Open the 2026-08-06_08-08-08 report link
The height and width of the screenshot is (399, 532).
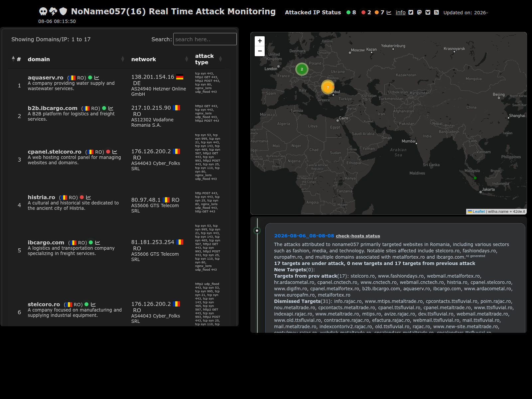304,236
